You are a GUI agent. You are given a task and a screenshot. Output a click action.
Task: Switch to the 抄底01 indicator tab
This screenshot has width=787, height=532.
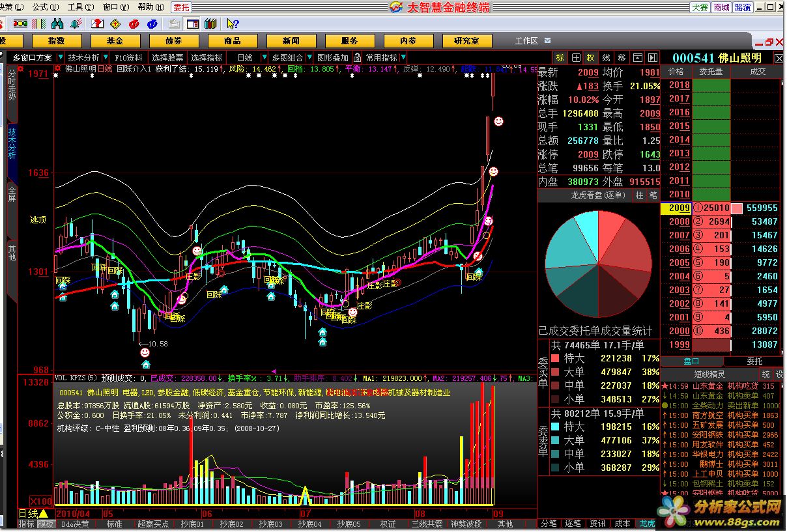pyautogui.click(x=192, y=524)
